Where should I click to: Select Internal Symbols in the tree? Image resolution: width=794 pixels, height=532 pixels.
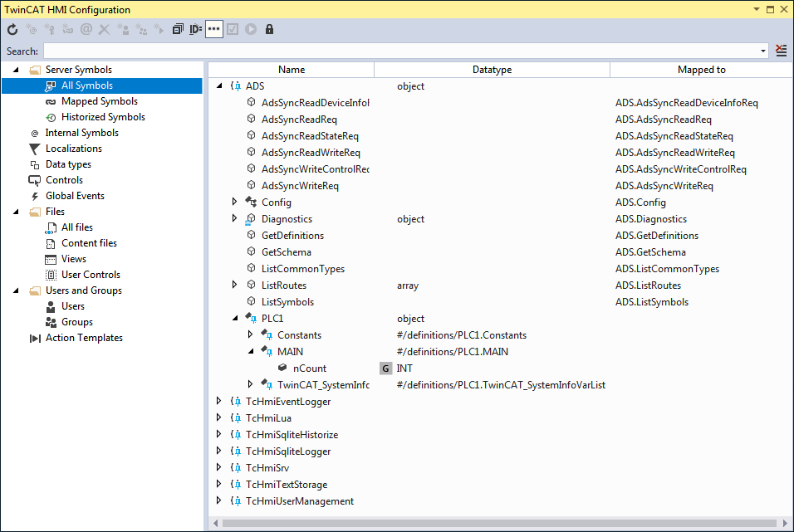pyautogui.click(x=82, y=133)
